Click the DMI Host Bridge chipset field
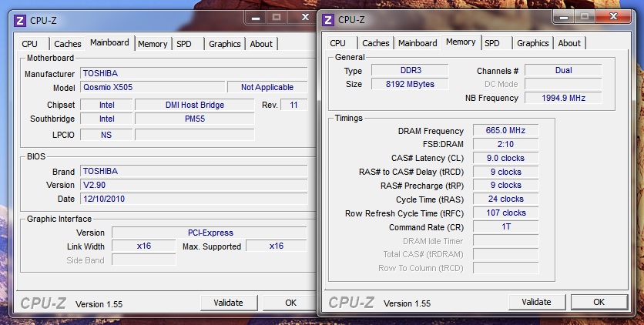 point(195,105)
